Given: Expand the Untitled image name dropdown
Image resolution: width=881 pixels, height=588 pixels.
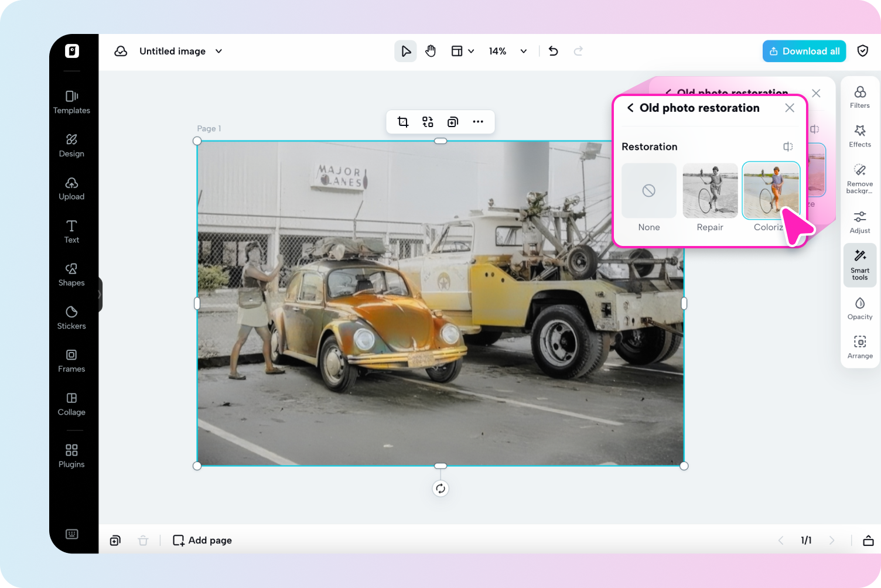Looking at the screenshot, I should pos(218,52).
